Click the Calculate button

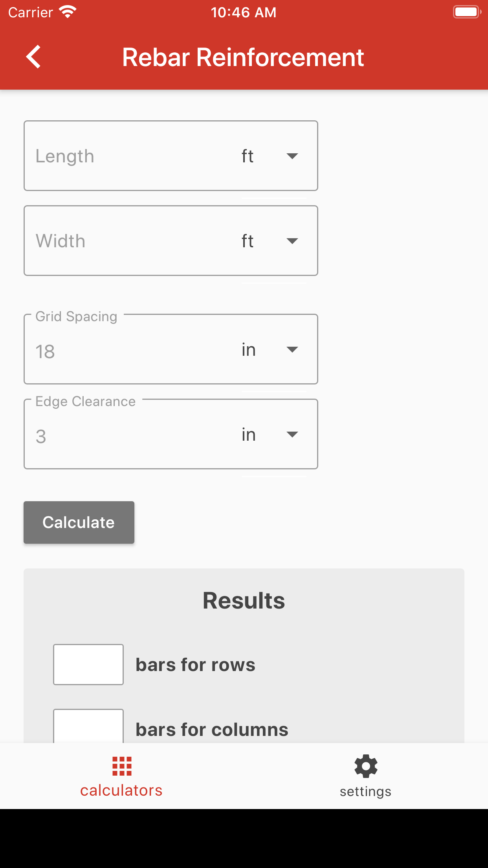click(x=79, y=522)
